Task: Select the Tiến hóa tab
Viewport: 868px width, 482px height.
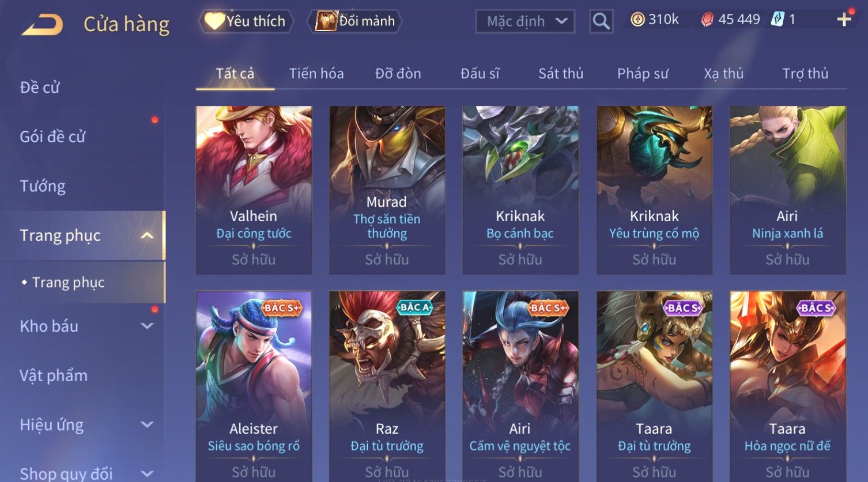Action: click(x=316, y=74)
